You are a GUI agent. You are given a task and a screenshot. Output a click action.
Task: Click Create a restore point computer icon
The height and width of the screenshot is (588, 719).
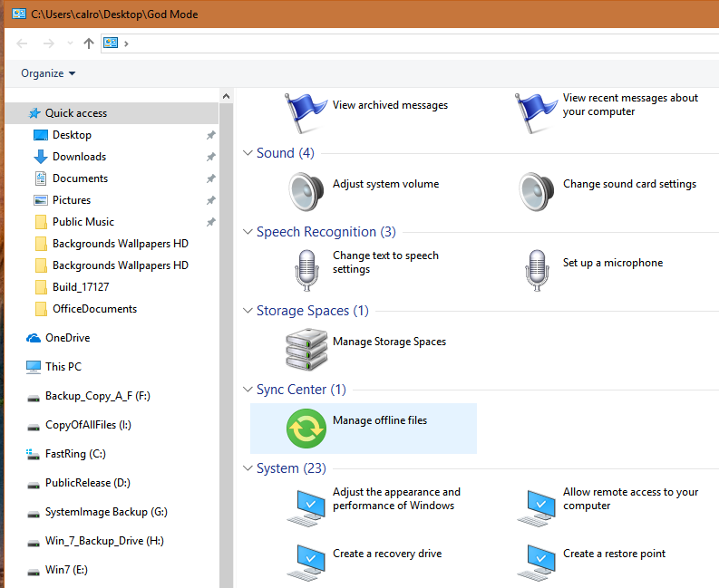coord(537,563)
